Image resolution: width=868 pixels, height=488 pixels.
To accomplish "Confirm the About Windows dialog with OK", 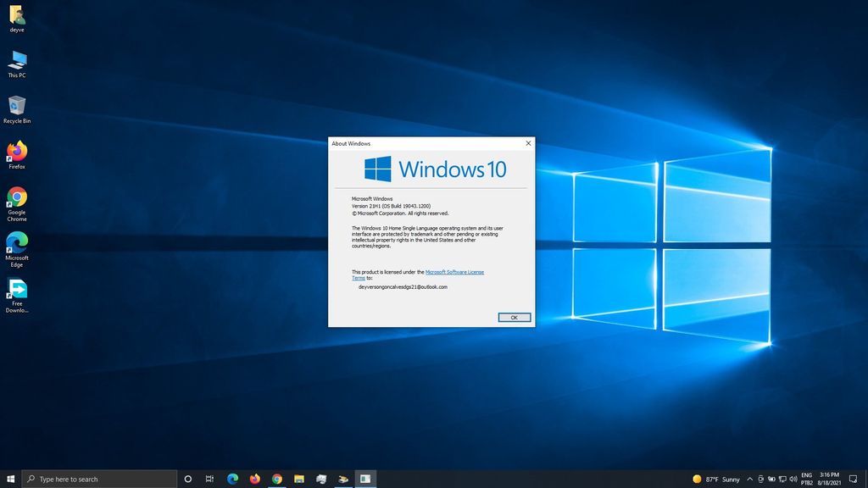I will 515,318.
